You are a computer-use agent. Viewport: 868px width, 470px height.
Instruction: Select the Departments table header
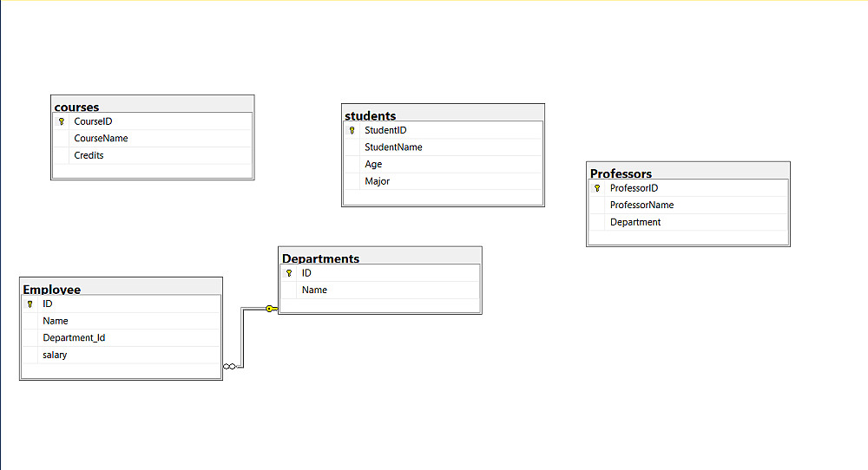(380, 256)
